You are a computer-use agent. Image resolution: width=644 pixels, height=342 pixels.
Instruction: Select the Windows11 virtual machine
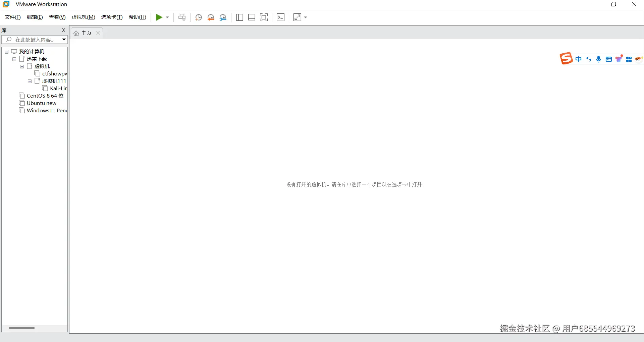[47, 111]
